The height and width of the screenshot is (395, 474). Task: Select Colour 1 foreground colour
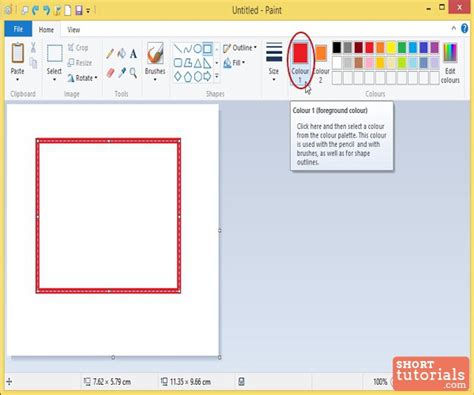pyautogui.click(x=300, y=62)
